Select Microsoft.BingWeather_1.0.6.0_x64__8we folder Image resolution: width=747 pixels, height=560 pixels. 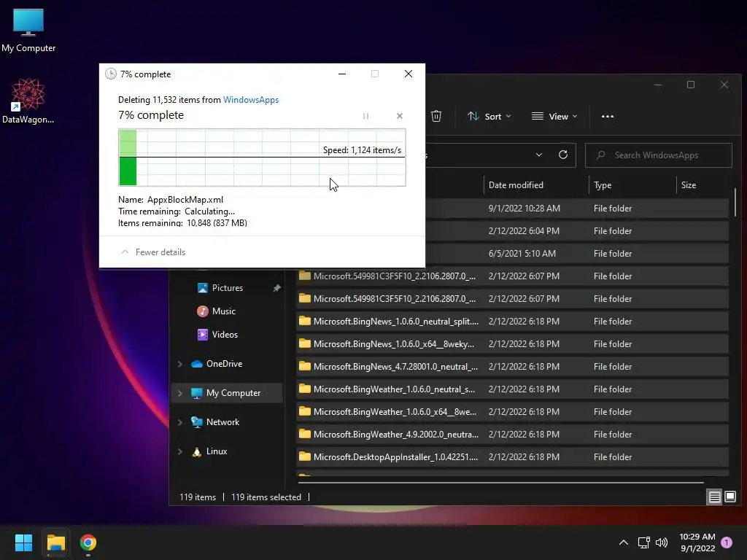[512, 412]
